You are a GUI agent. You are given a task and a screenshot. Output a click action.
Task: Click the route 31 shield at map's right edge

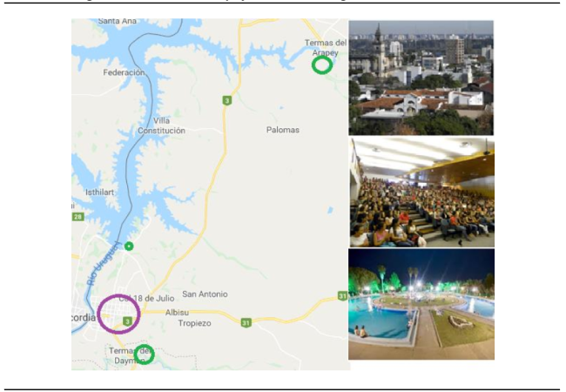[x=342, y=296]
